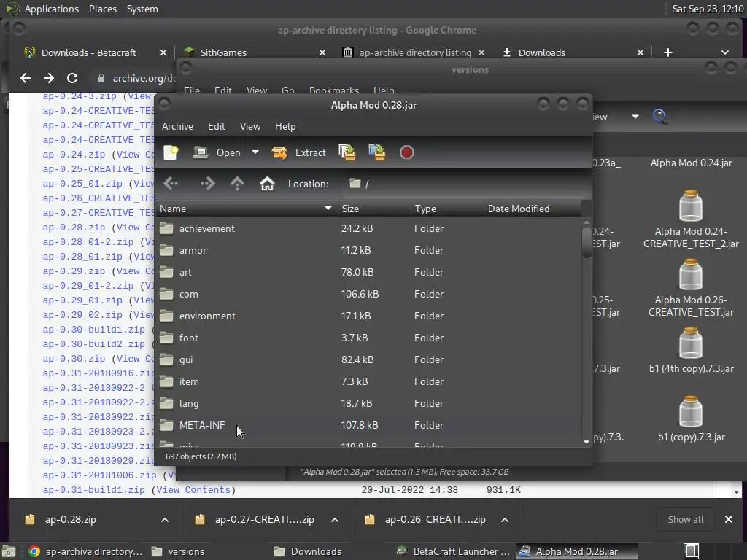Open the Help menu in archive manager
Viewport: 747px width, 560px height.
(285, 126)
